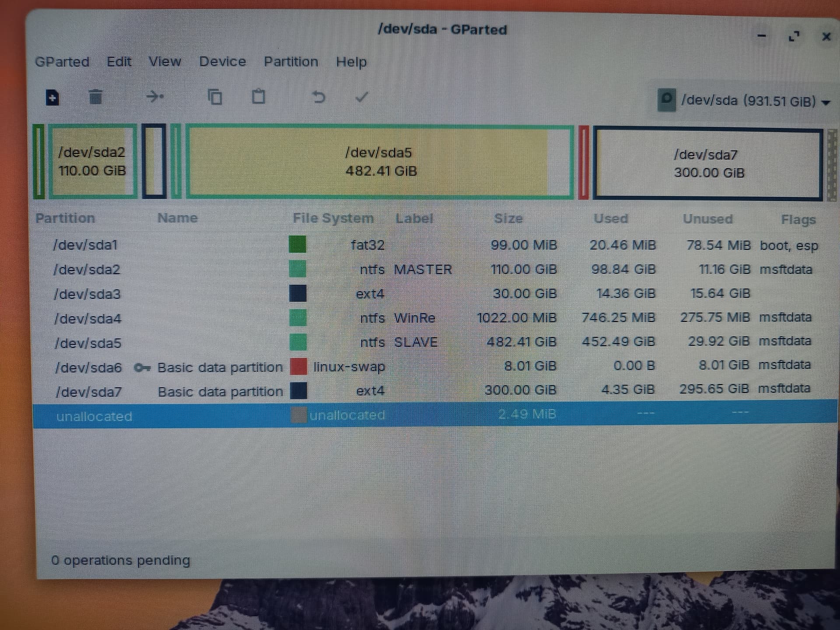Open the View menu
The height and width of the screenshot is (630, 840).
tap(164, 62)
